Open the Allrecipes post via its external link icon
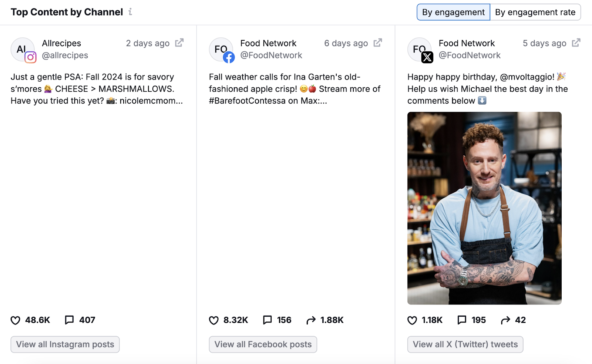592x364 pixels. point(179,43)
